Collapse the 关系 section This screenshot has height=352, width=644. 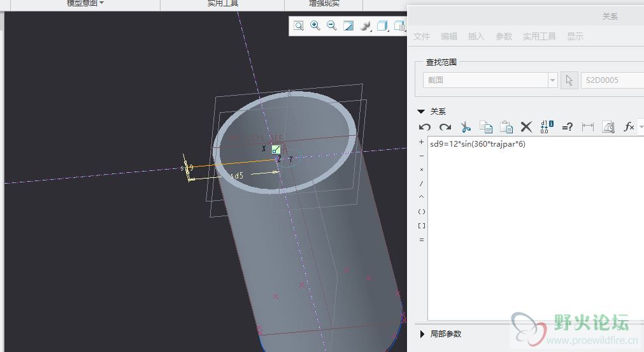coord(421,112)
